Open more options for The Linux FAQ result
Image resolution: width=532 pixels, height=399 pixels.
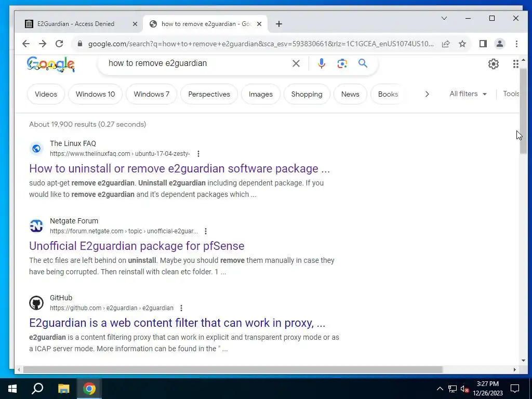pyautogui.click(x=198, y=154)
